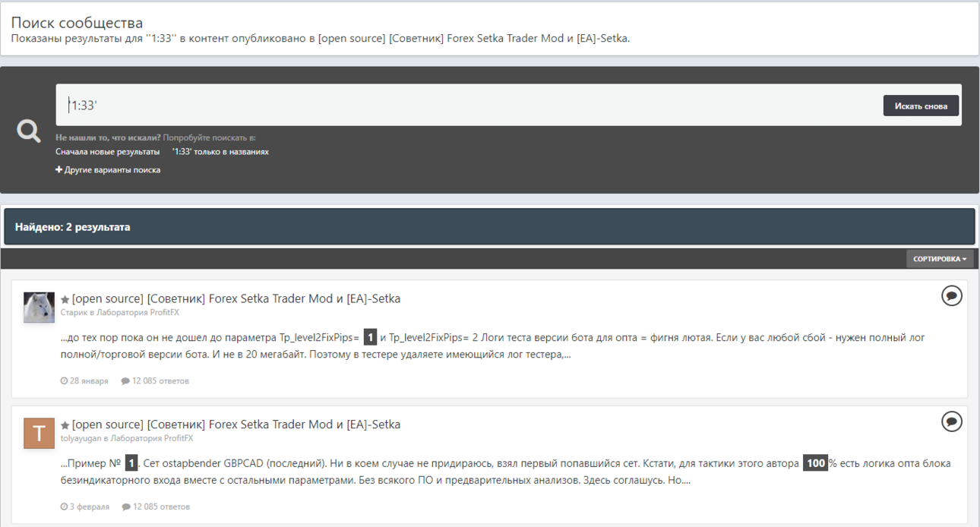Open the 'T' avatar of tolyayugan
This screenshot has height=527, width=980.
pyautogui.click(x=39, y=433)
